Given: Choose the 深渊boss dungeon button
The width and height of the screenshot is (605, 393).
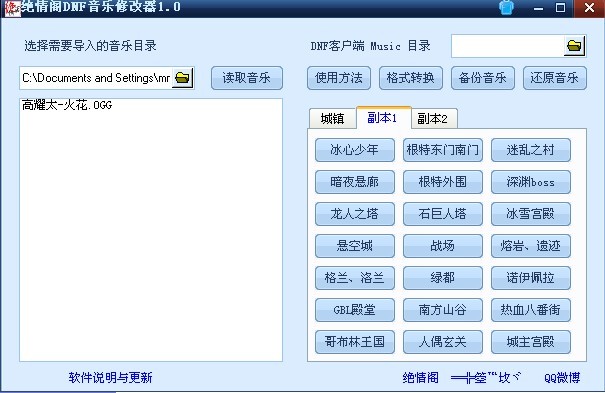Looking at the screenshot, I should (x=531, y=182).
